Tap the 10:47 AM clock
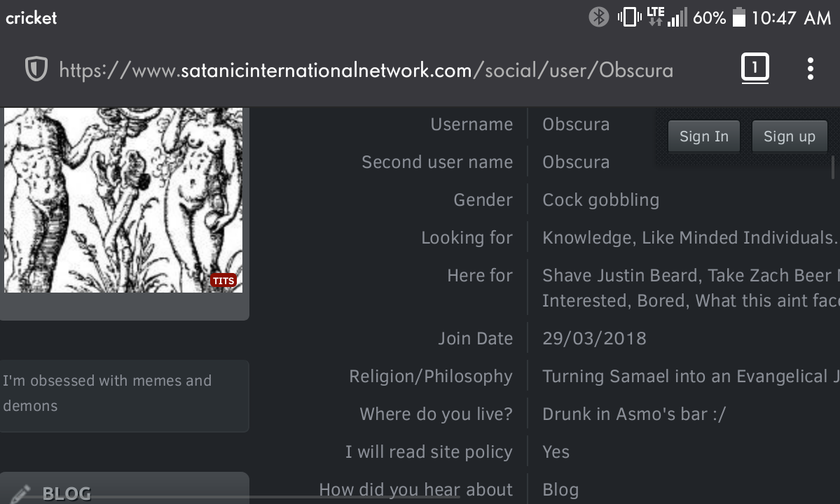The image size is (840, 504). 791,17
